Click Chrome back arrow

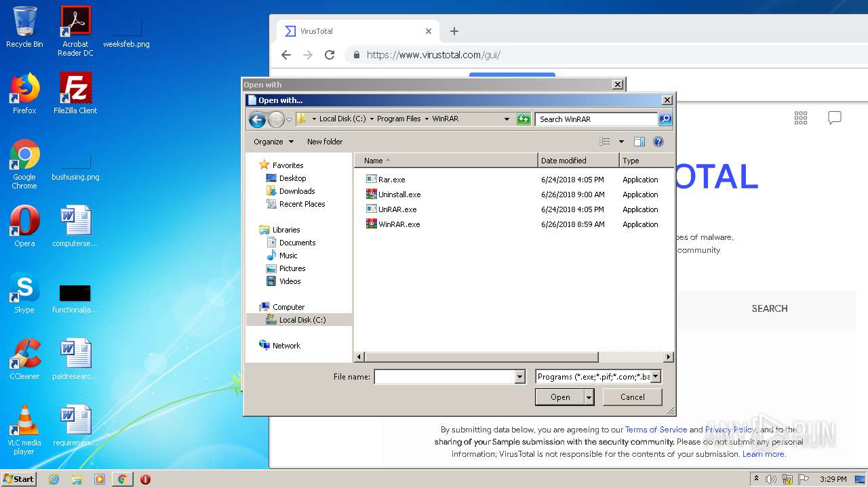click(x=286, y=55)
